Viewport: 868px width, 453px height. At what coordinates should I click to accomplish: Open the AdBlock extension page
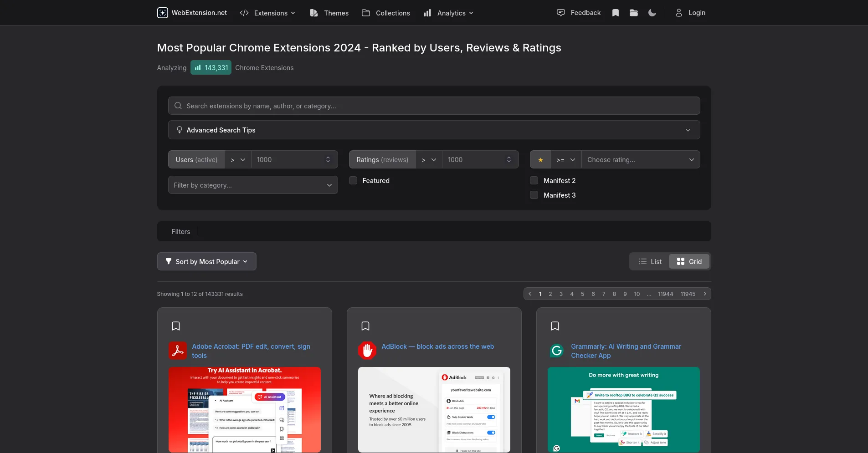click(437, 346)
